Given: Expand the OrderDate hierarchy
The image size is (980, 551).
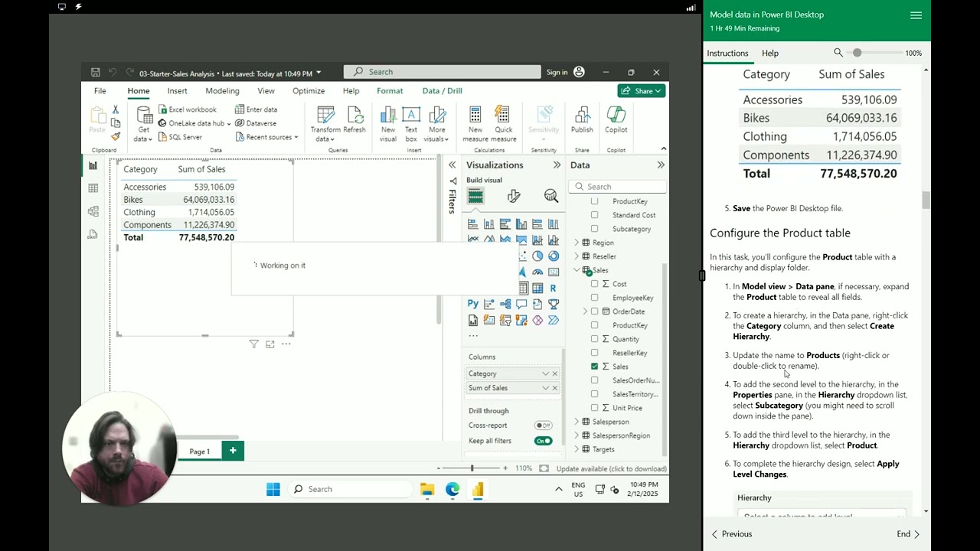Looking at the screenshot, I should (586, 311).
